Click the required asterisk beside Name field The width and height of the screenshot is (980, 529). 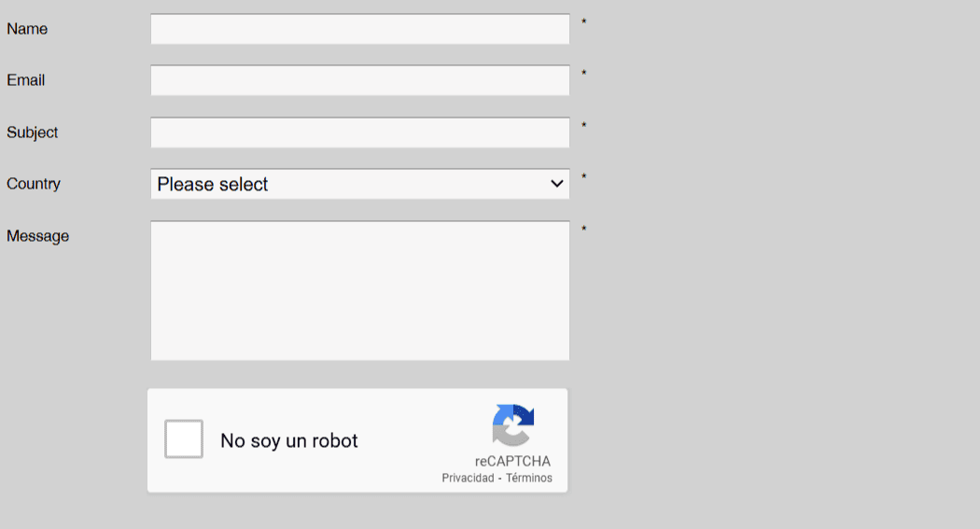click(x=584, y=22)
